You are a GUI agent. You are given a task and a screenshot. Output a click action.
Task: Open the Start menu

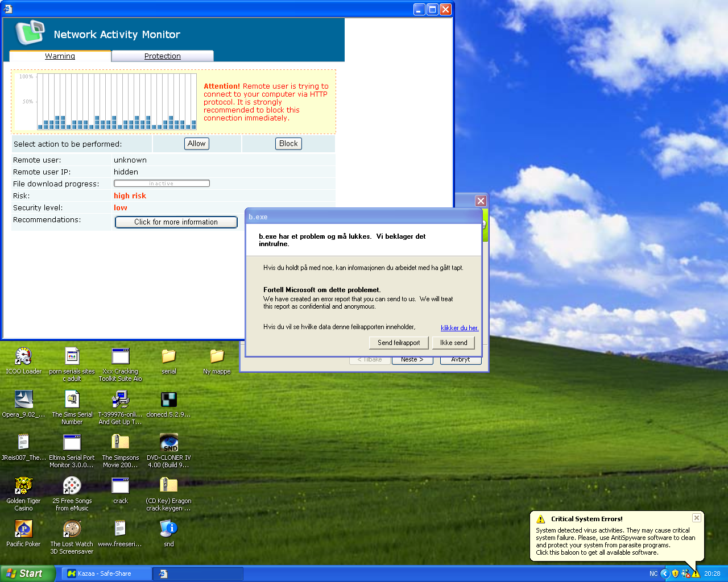[27, 573]
